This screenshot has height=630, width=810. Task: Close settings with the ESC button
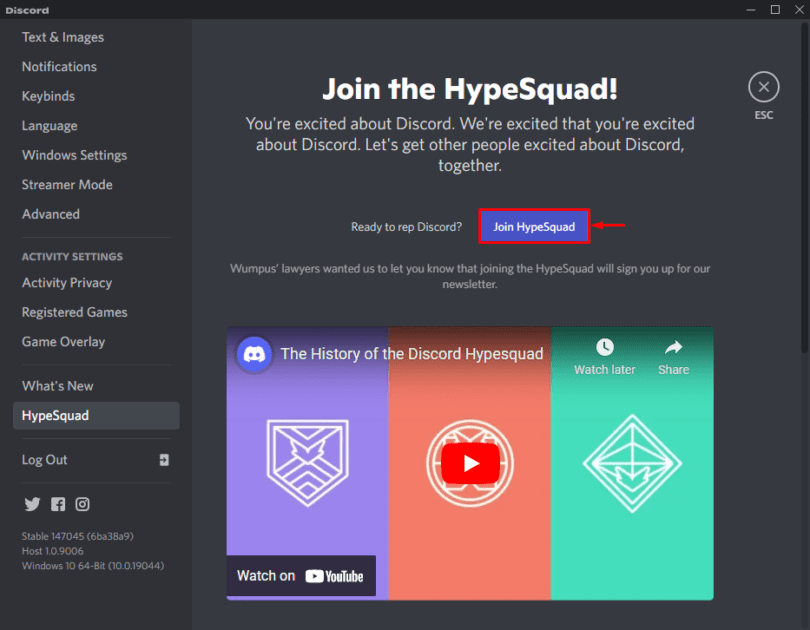763,86
